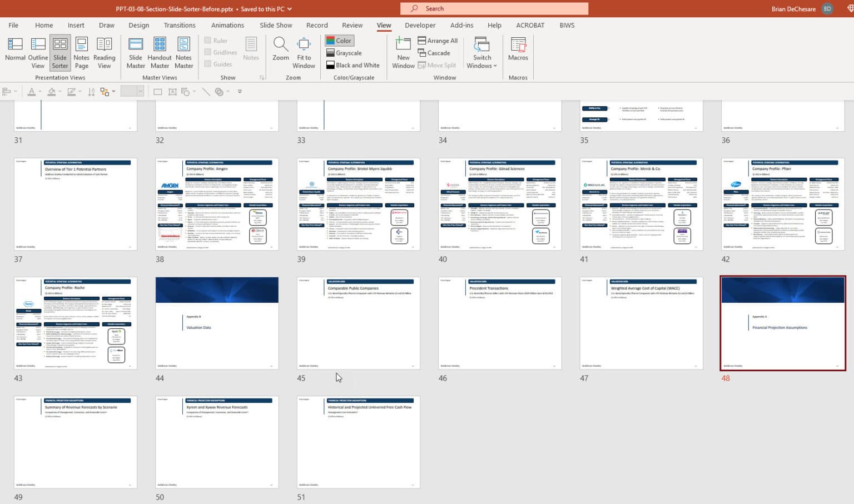Open the Notes Page view
854x504 pixels.
coord(81,50)
